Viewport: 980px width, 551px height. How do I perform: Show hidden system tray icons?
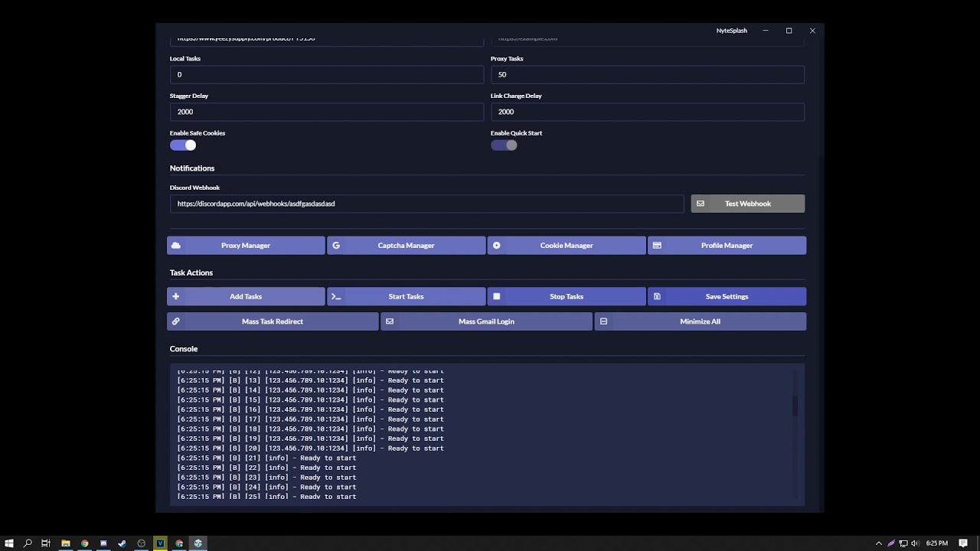[x=878, y=543]
